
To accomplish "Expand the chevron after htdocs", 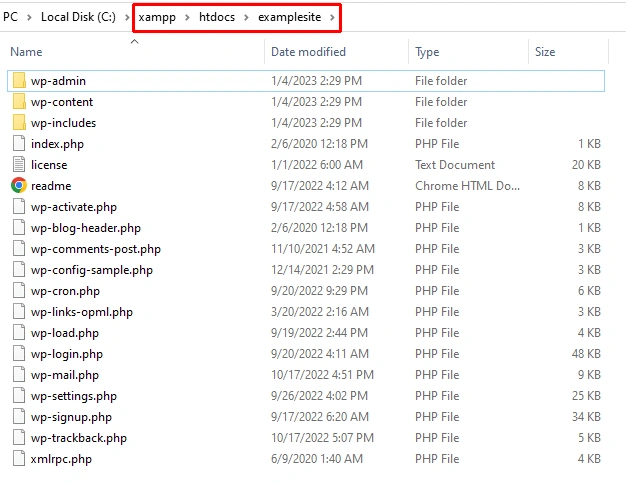I will [246, 17].
